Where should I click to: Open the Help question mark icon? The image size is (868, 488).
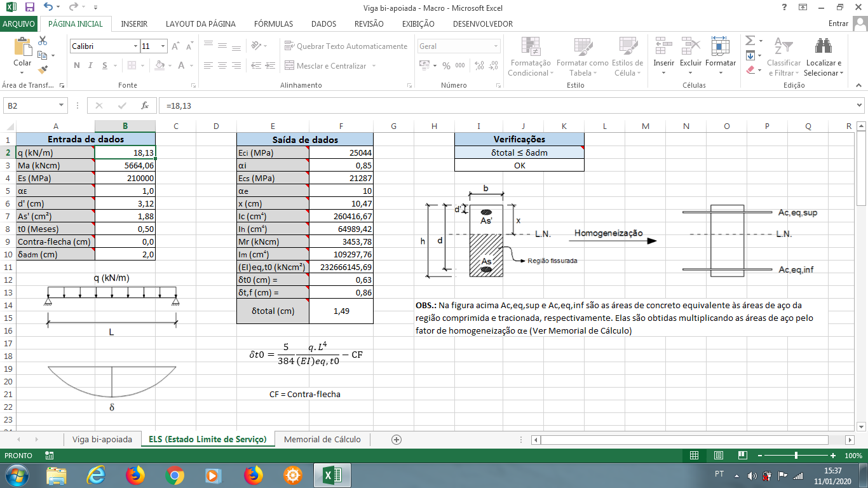[784, 7]
